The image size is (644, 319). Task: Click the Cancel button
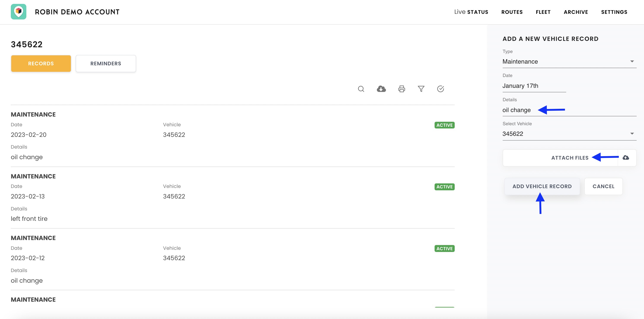click(x=603, y=186)
